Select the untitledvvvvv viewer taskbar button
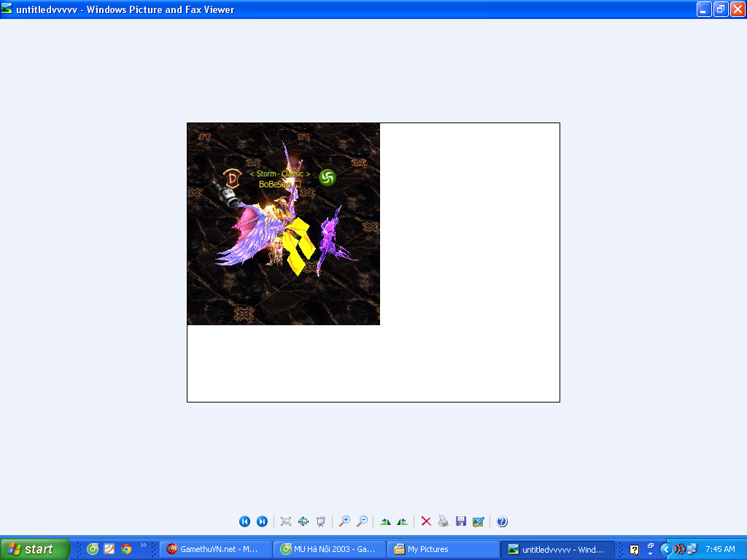The height and width of the screenshot is (560, 747). tap(557, 549)
